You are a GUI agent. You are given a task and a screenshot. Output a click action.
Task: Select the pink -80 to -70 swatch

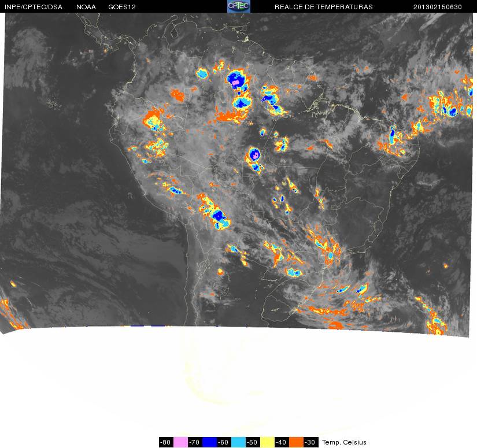tap(180, 442)
